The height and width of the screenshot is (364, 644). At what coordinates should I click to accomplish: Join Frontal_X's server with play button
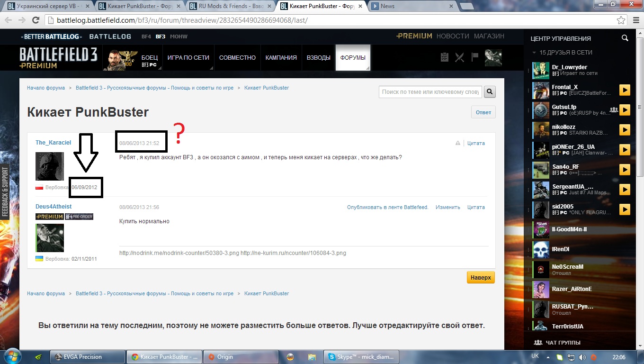pos(625,90)
